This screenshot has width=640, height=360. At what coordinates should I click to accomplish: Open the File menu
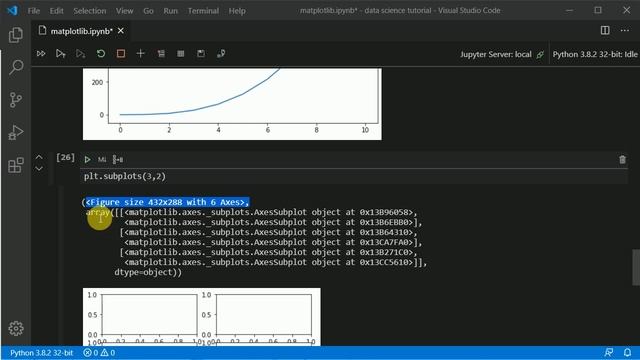[x=34, y=11]
